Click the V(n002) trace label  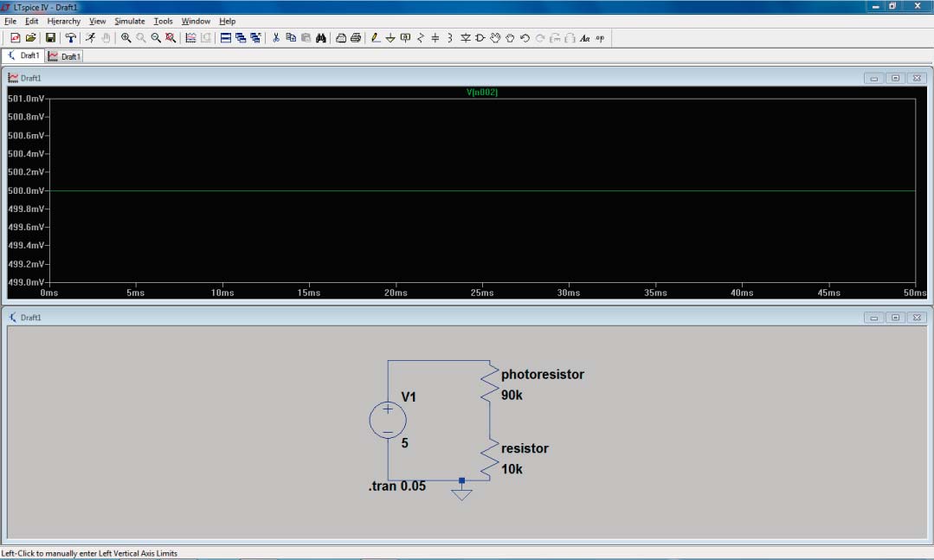(x=482, y=92)
